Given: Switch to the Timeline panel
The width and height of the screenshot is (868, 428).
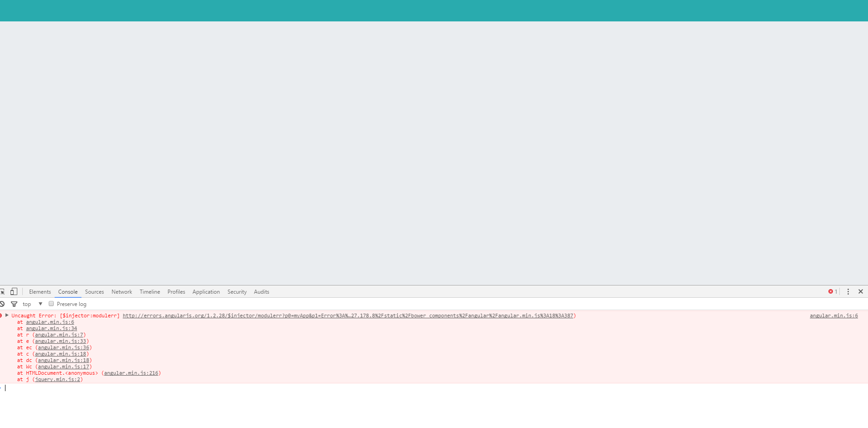Looking at the screenshot, I should point(150,292).
